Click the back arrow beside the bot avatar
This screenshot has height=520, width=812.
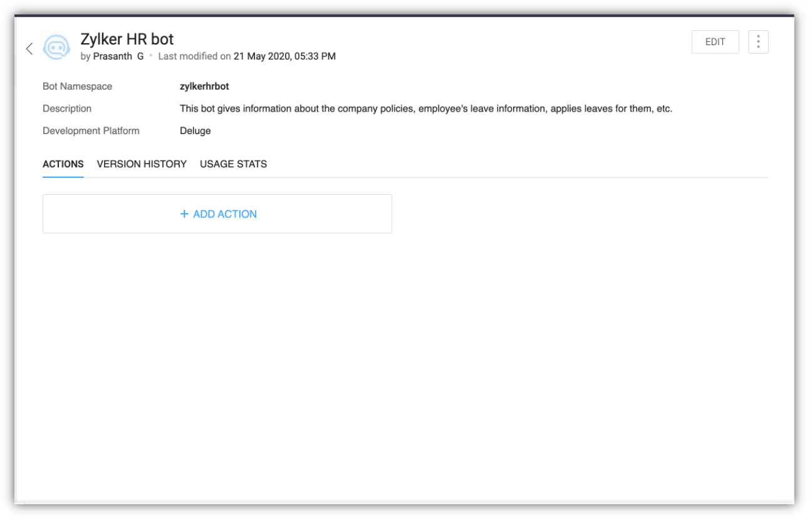29,49
